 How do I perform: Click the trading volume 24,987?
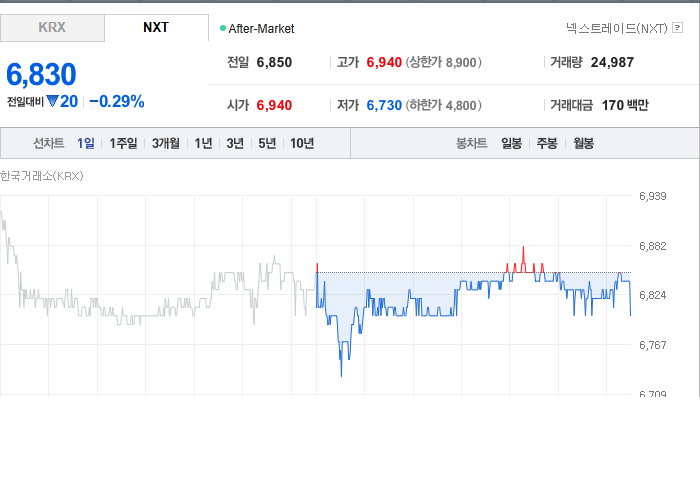click(612, 62)
